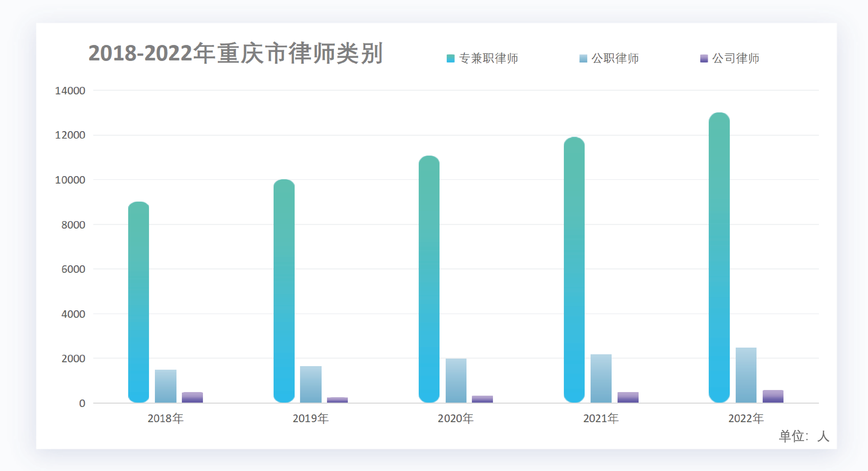Click the teal 专兼职律师 legend swatch
This screenshot has height=471, width=868.
(x=450, y=59)
